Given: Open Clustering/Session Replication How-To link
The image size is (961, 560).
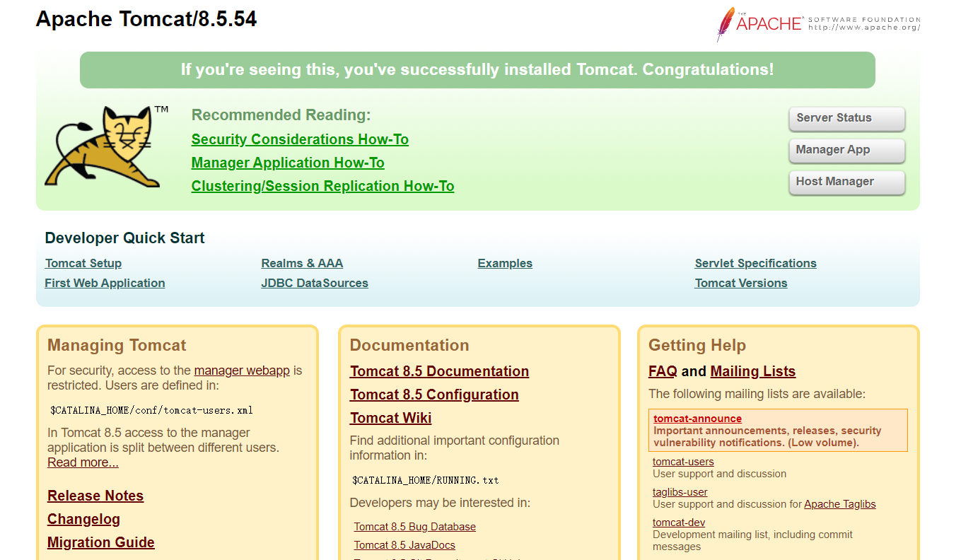Looking at the screenshot, I should pos(322,186).
